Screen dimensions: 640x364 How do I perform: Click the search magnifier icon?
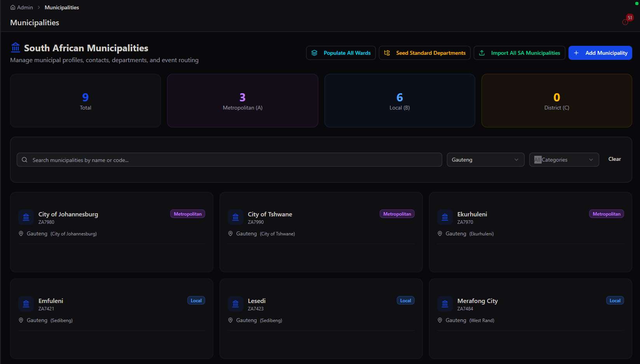[24, 160]
